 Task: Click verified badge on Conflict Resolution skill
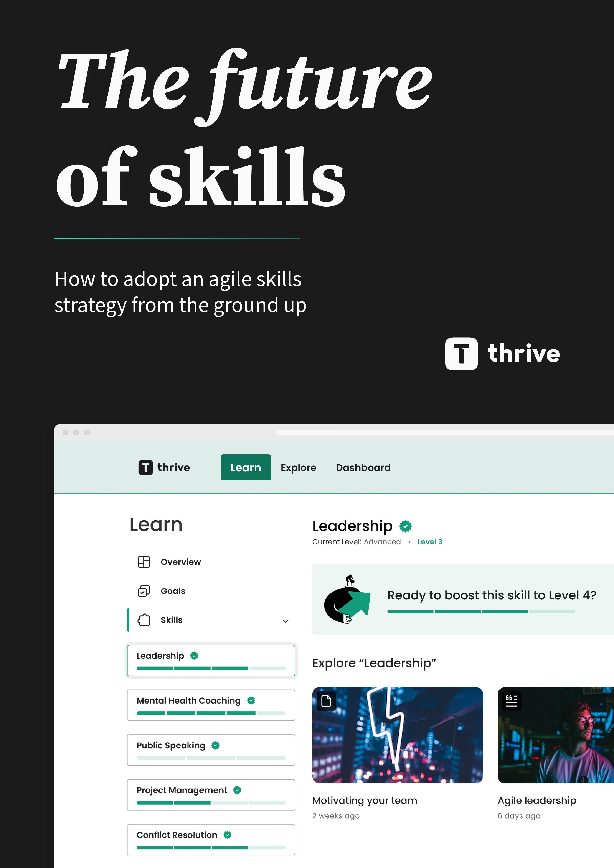click(227, 835)
